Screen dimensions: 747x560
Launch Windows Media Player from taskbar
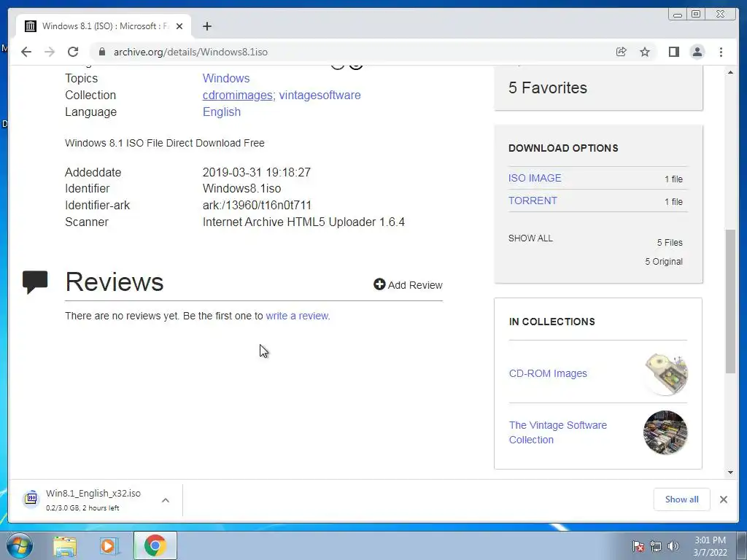tap(109, 545)
